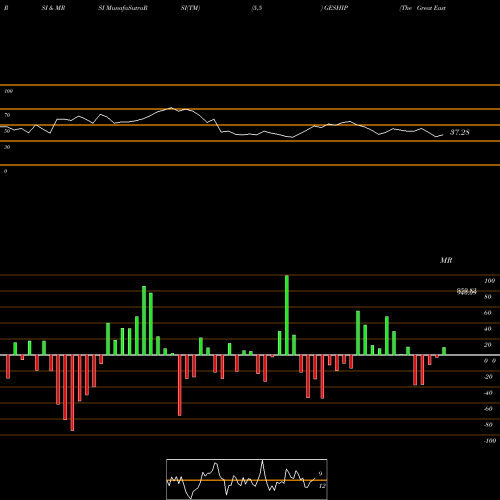This screenshot has height=500, width=500.
Task: Click the MR axis label -60
Action: click(488, 409)
